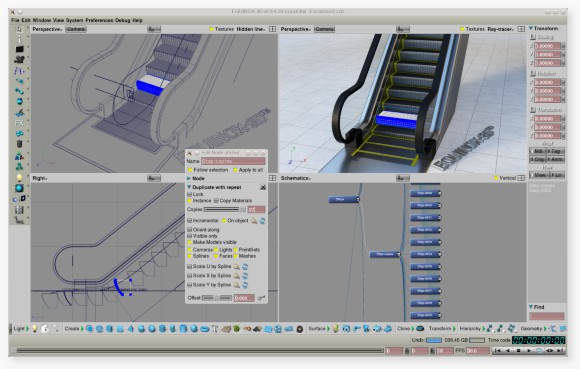Click the refresh icon beside On object
The image size is (580, 369).
(x=262, y=221)
